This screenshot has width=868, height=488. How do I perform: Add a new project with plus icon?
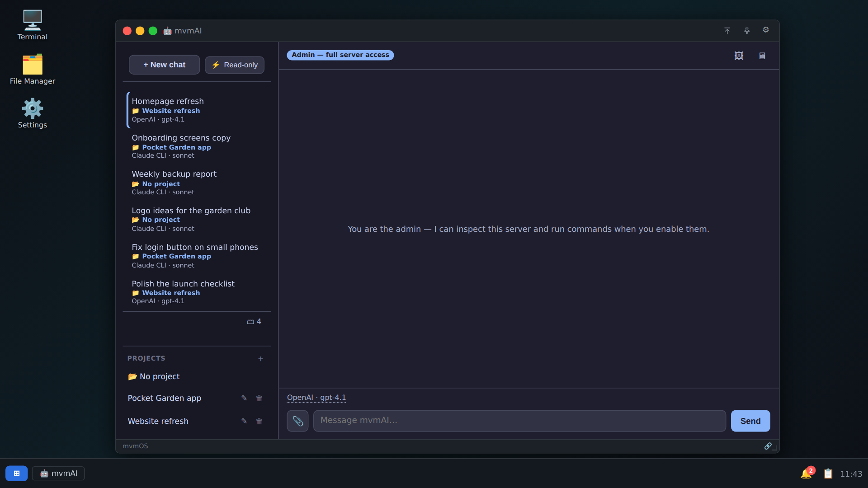(260, 359)
